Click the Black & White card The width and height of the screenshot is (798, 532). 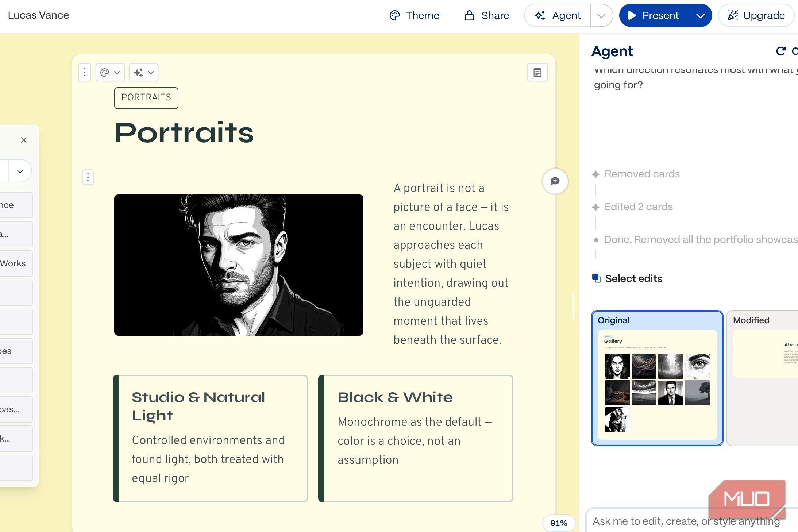coord(416,438)
